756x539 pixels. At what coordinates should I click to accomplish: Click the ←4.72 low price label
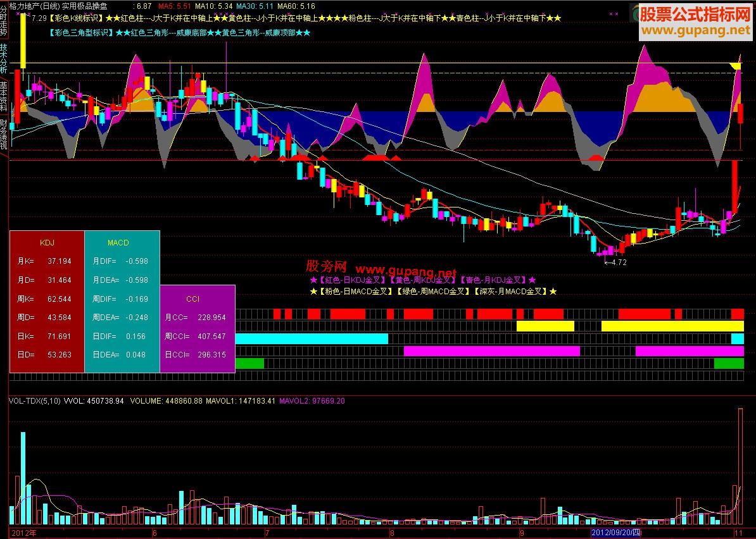tap(615, 263)
